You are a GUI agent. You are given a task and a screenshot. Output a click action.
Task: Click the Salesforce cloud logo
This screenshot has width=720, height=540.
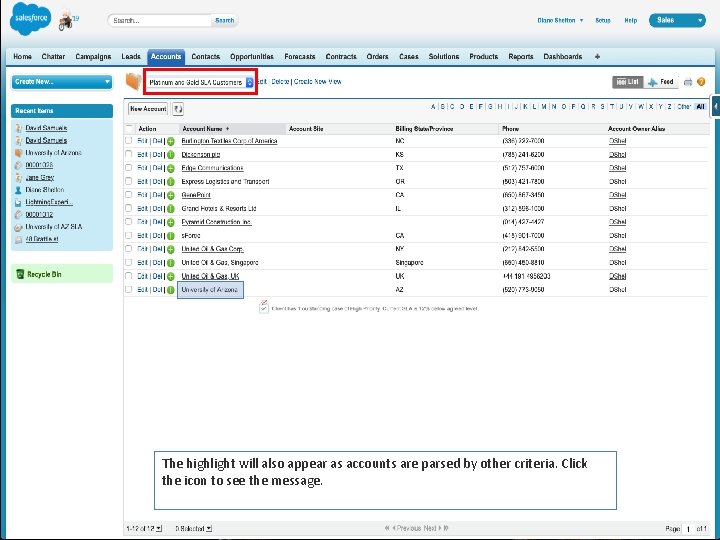tap(30, 18)
